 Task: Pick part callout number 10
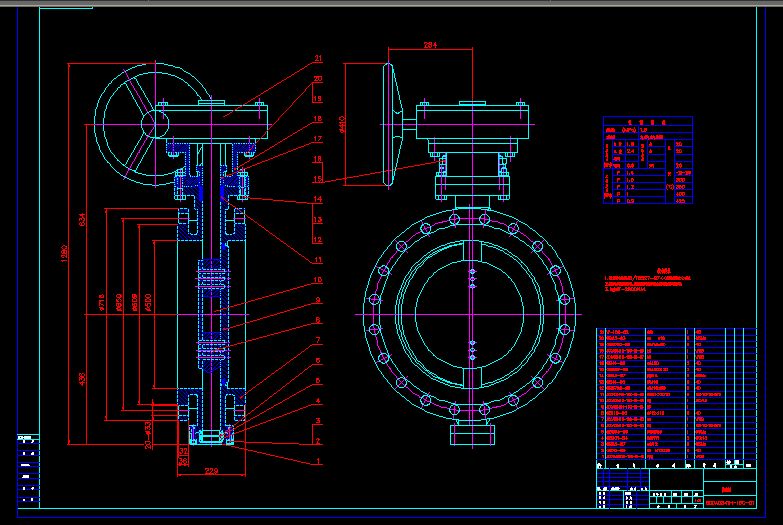(317, 280)
